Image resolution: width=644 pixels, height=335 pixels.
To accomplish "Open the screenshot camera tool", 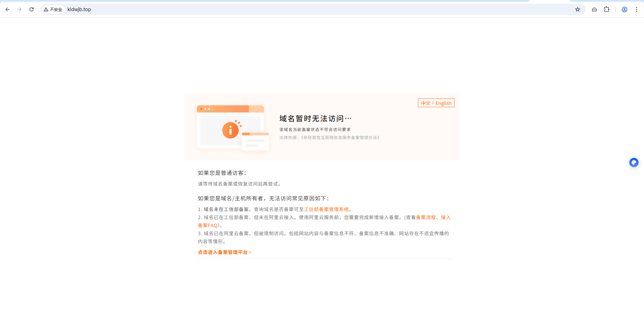I will click(x=594, y=9).
